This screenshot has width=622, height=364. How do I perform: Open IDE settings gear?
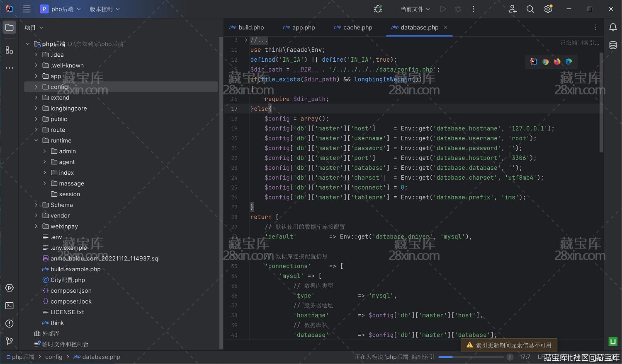548,9
